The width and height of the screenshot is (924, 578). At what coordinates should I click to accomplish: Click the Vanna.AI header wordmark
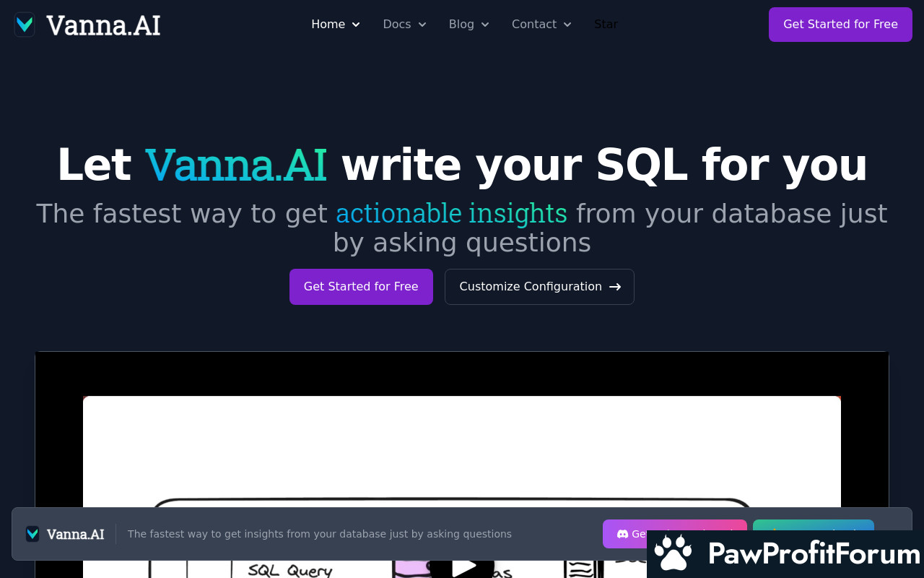pos(103,25)
